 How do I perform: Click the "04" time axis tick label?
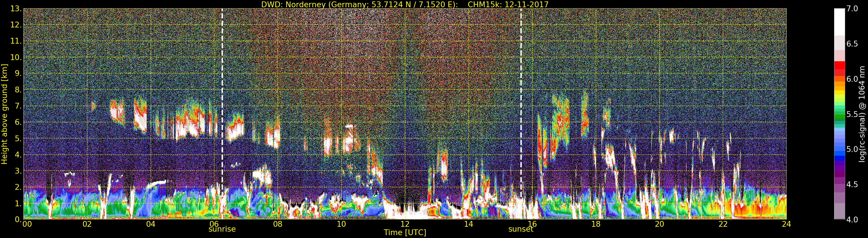point(151,224)
